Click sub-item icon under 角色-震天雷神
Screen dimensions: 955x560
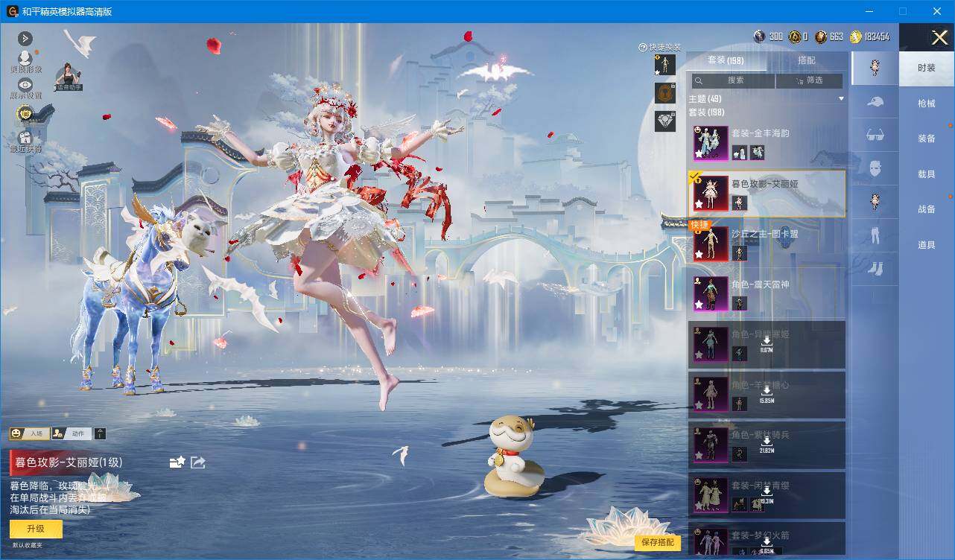(739, 304)
